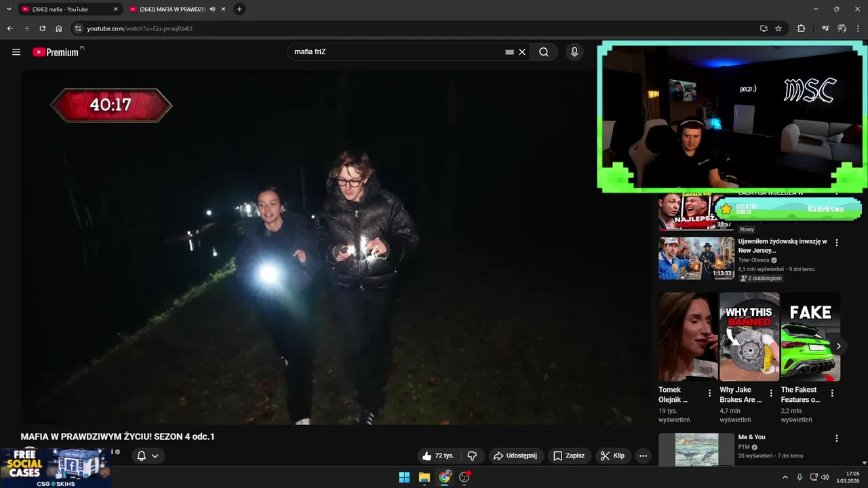Mute tab via speaker icon on playing tab
Viewport: 868px width, 488px height.
pyautogui.click(x=212, y=9)
